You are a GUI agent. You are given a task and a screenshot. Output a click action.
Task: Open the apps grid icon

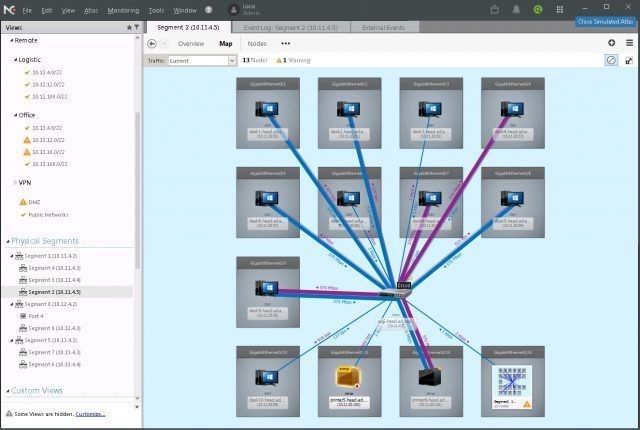click(560, 9)
